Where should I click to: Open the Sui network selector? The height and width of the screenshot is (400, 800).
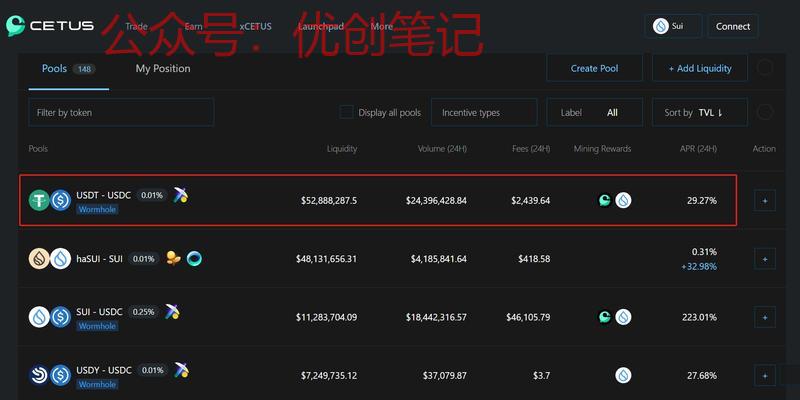(673, 26)
